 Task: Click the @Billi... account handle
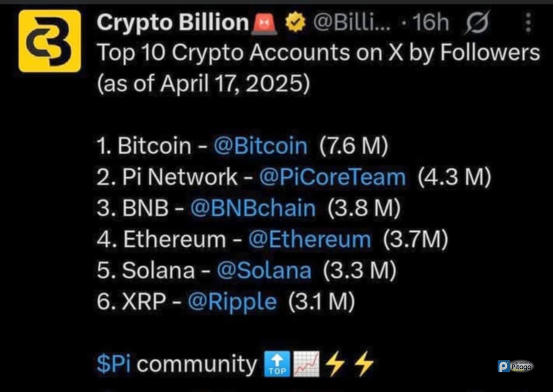(x=352, y=23)
